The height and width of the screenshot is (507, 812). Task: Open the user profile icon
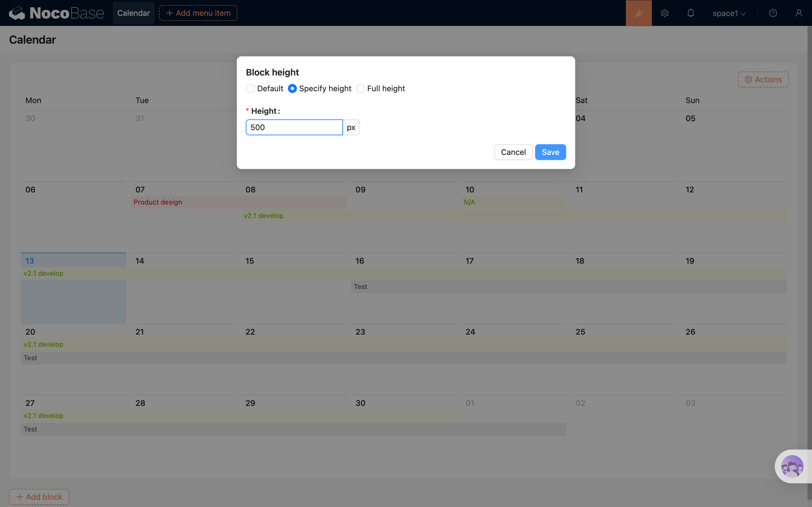tap(799, 13)
